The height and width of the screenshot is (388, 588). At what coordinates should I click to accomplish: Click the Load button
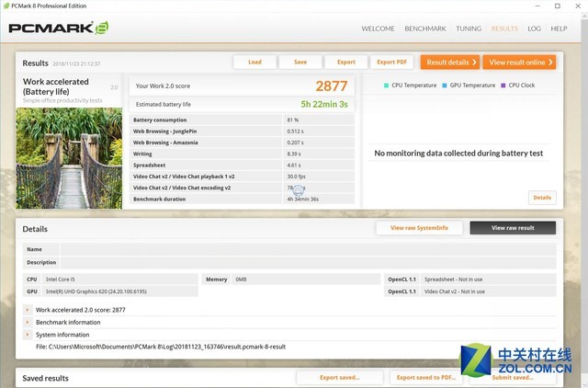pos(254,62)
